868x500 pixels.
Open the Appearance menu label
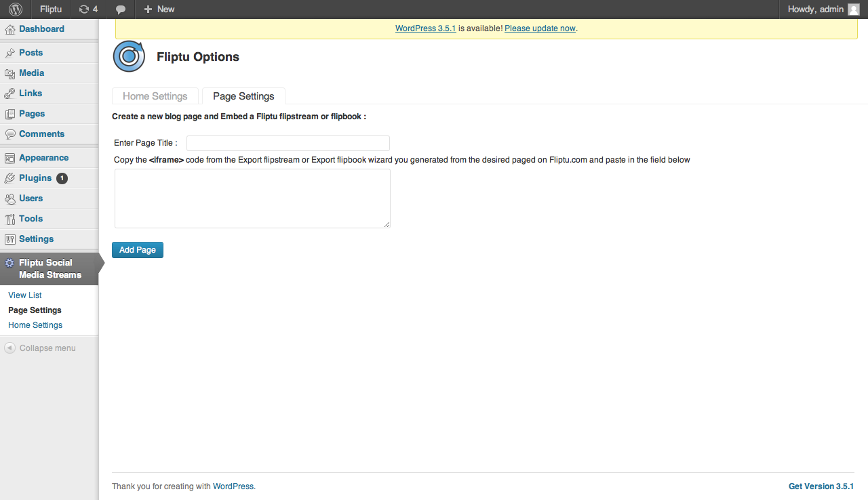[x=43, y=158]
